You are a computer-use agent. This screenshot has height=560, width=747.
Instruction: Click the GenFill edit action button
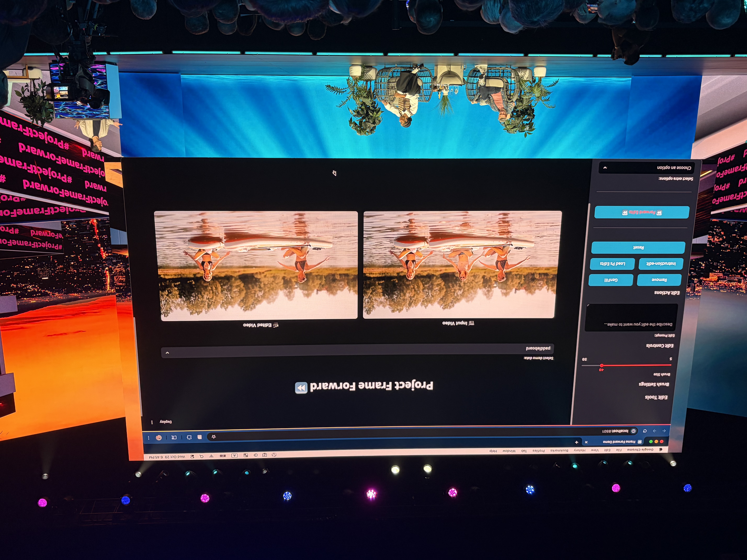pos(611,280)
